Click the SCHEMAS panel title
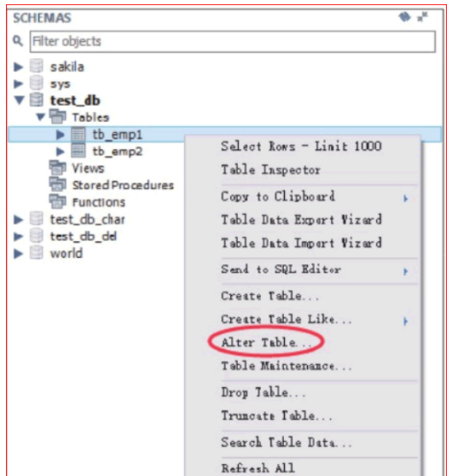The height and width of the screenshot is (476, 452). (x=42, y=18)
